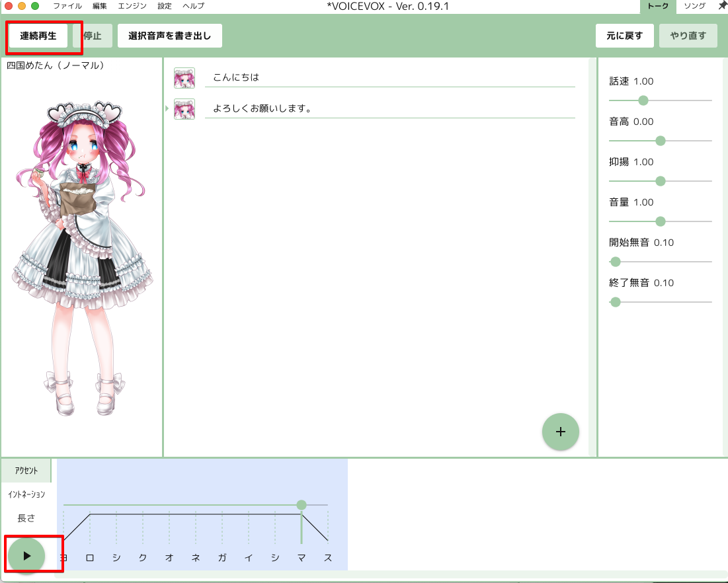Click the 音量 volume slider handle
Screen dimensions: 728x583
point(660,221)
